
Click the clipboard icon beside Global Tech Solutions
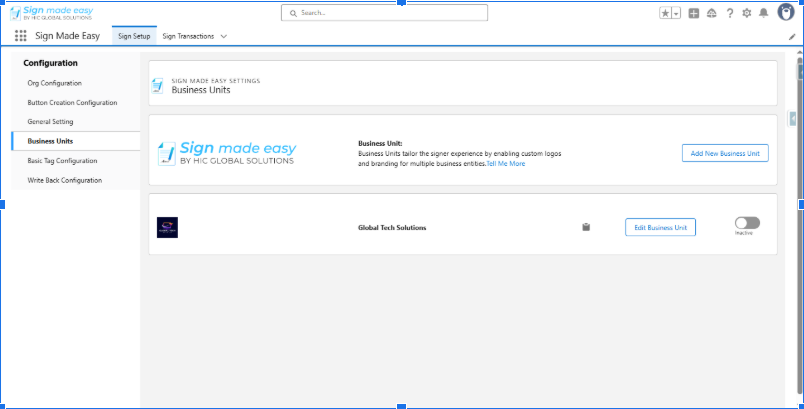[x=586, y=227]
